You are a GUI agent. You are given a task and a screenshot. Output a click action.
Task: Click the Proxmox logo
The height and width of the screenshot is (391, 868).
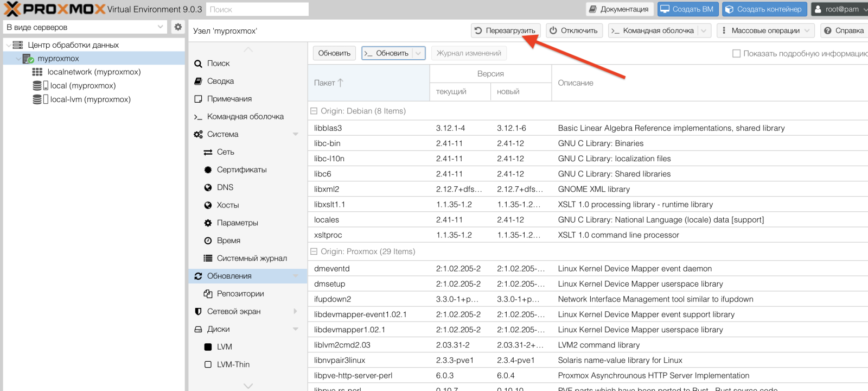pyautogui.click(x=55, y=9)
